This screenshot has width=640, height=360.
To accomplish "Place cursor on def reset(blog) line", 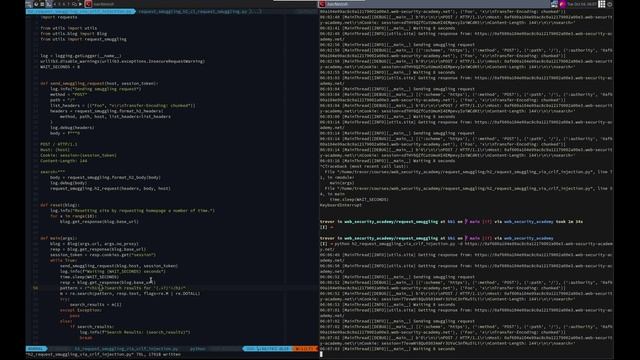I will click(x=60, y=205).
